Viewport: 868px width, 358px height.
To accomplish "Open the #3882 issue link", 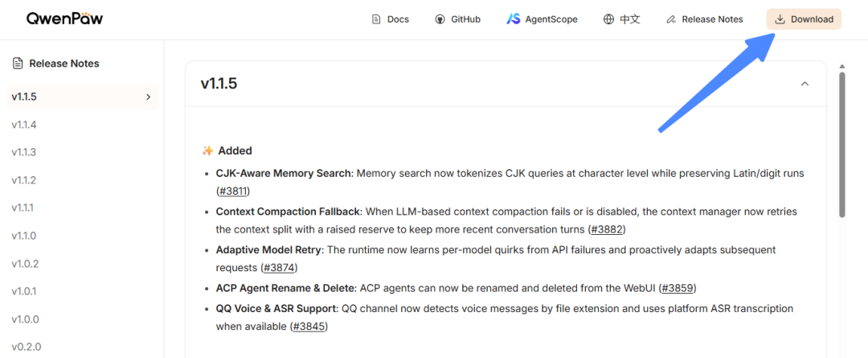I will (608, 228).
